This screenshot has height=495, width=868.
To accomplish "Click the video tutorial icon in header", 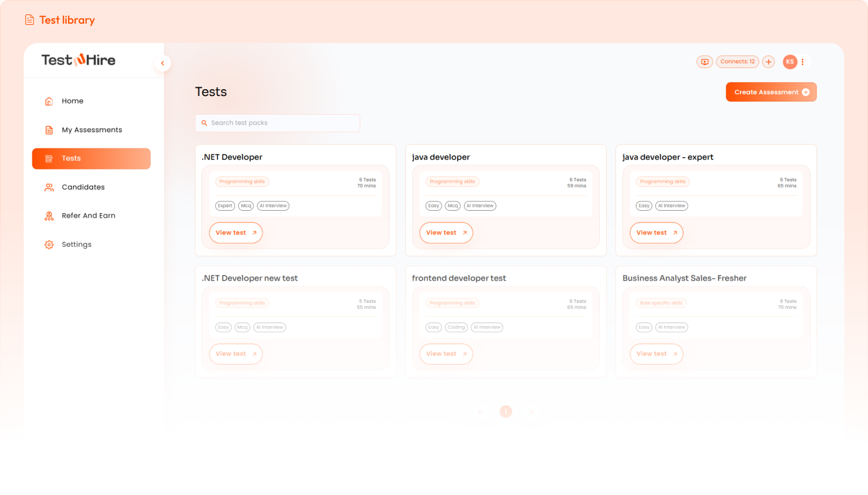I will [x=705, y=62].
